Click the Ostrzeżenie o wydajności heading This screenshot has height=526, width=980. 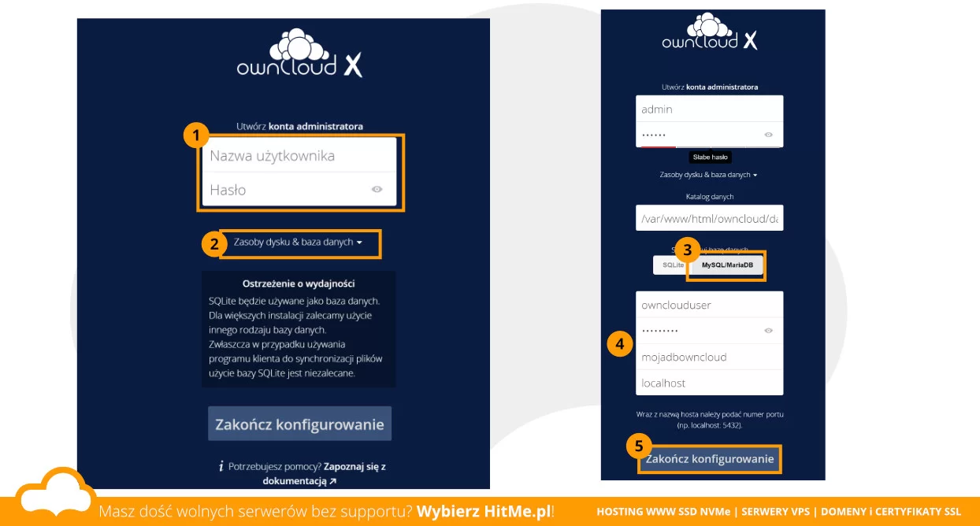point(299,283)
